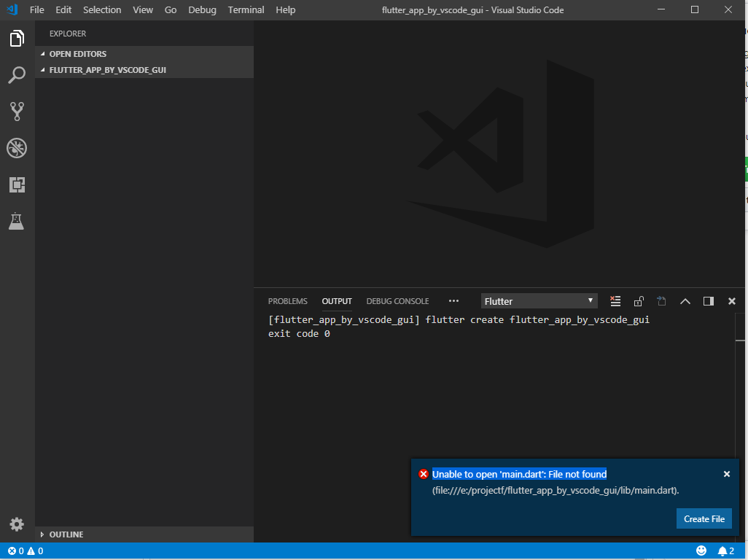Open the feedback smiley in status bar
The width and height of the screenshot is (748, 560).
tap(701, 551)
